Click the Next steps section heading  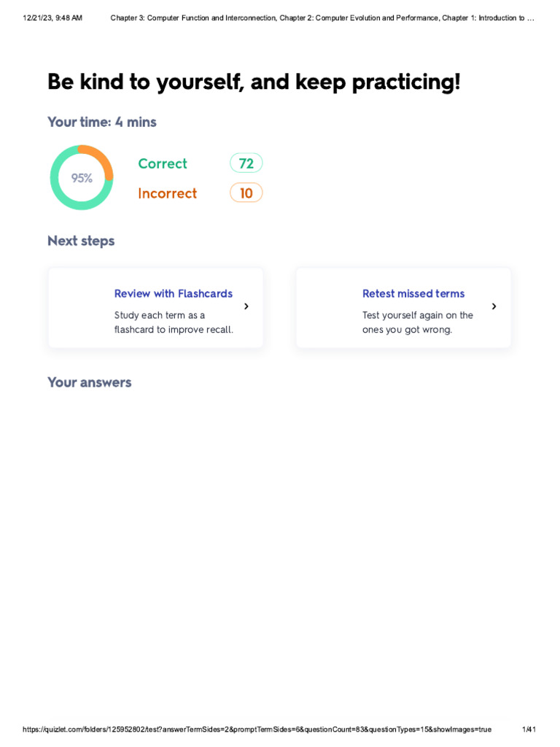coord(81,241)
